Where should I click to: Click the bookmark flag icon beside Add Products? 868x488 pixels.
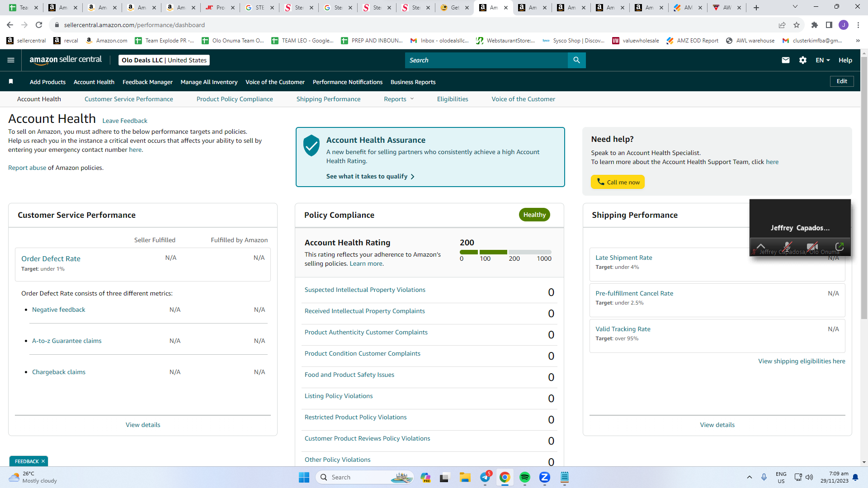coord(11,81)
